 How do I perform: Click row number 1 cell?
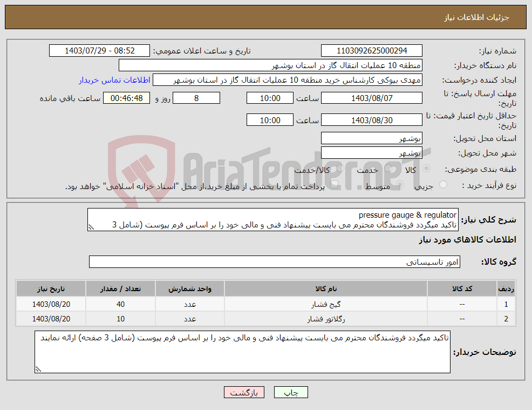[x=506, y=304]
